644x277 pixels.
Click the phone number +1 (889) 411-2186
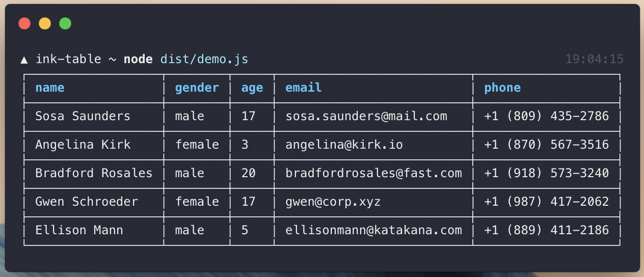547,230
